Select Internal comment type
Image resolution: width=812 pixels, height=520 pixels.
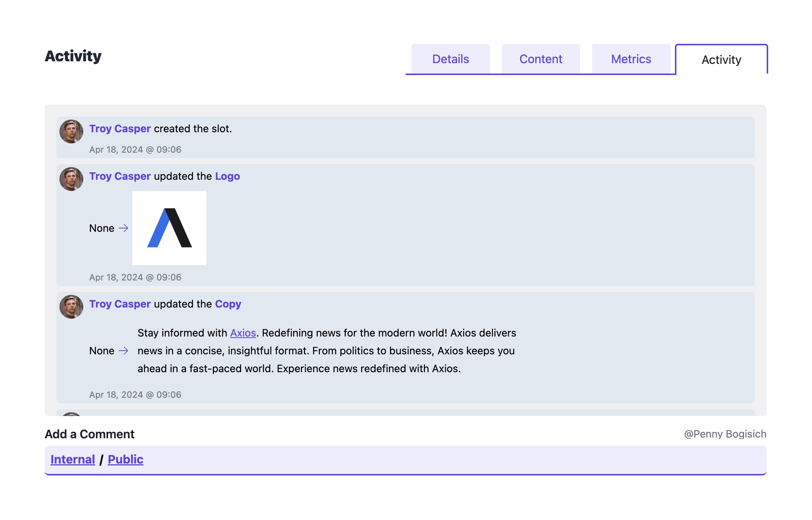coord(73,459)
